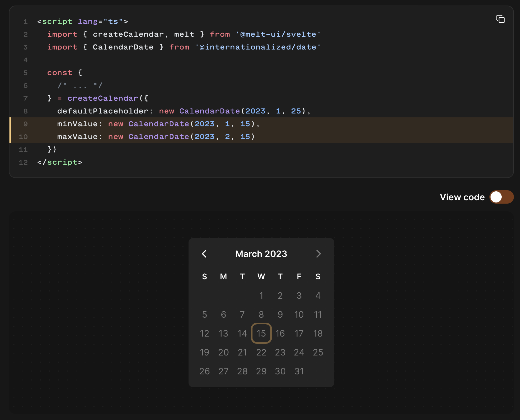Select March 15 inside the highlighted outline
The height and width of the screenshot is (420, 520).
261,333
